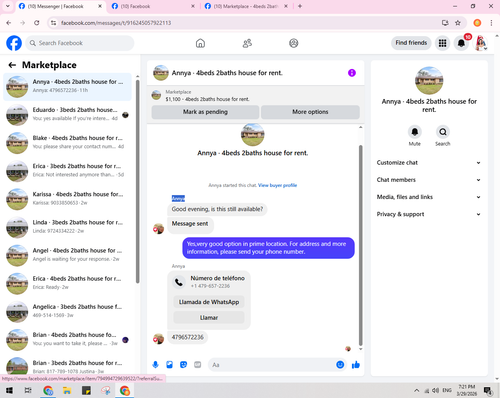
Task: Choose a sticker icon in the composer
Action: click(x=183, y=365)
